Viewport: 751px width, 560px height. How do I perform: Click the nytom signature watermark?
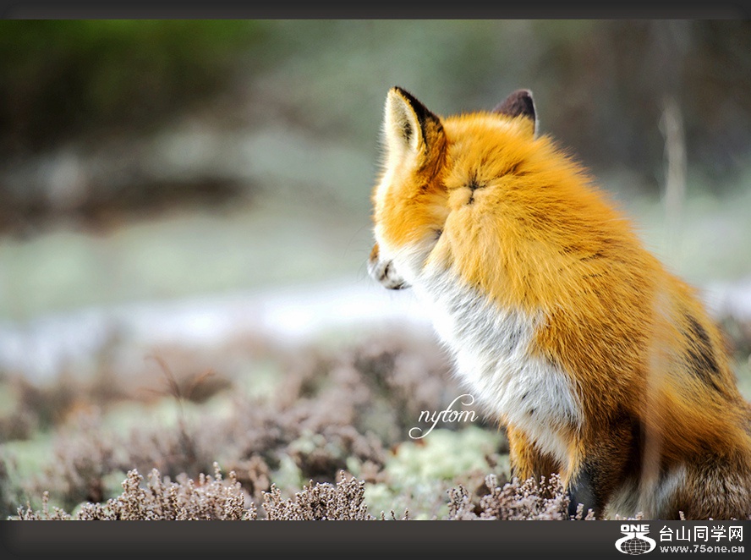click(x=443, y=416)
